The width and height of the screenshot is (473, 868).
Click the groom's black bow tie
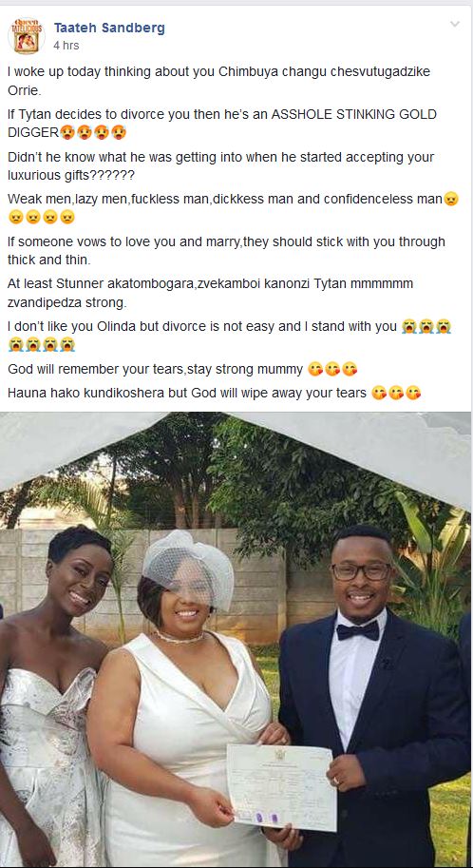358,631
